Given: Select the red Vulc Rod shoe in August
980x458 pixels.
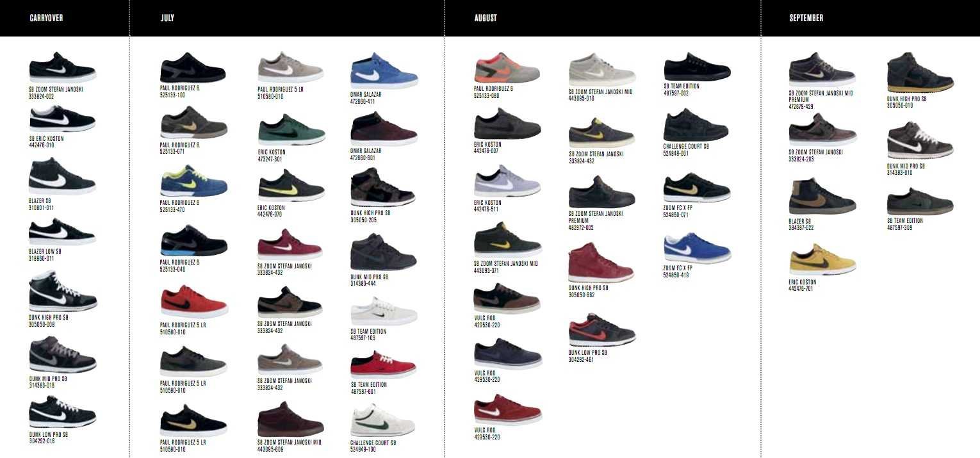Looking at the screenshot, I should tap(507, 409).
